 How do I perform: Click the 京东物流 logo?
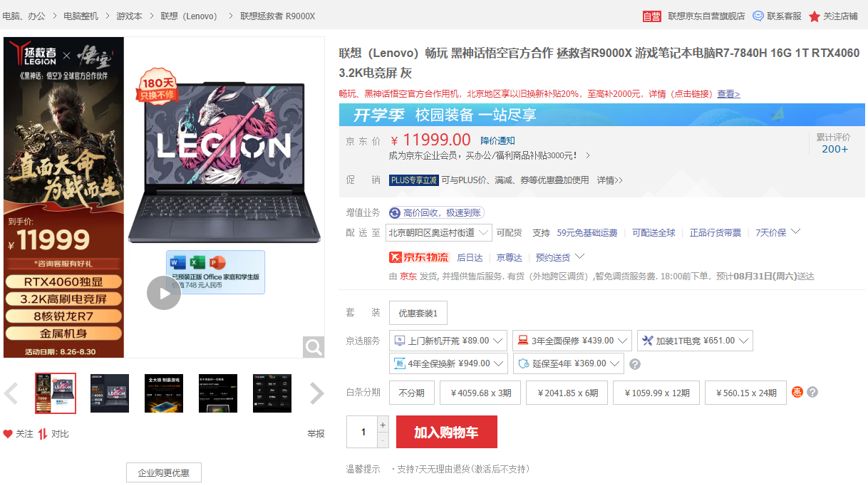[419, 257]
